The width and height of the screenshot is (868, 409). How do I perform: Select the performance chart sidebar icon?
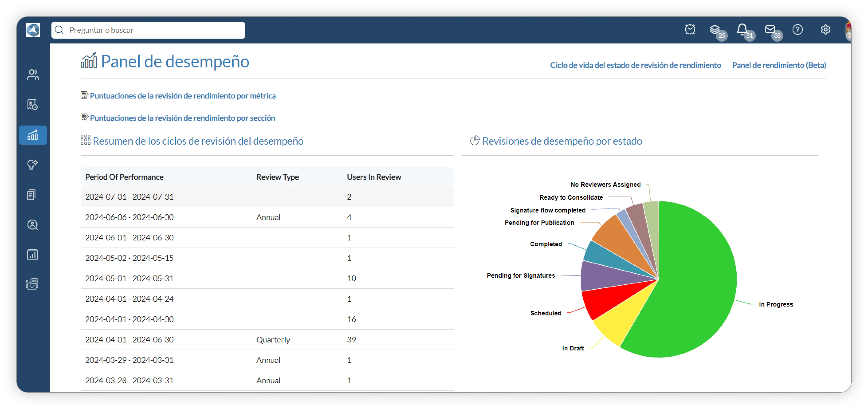coord(33,135)
